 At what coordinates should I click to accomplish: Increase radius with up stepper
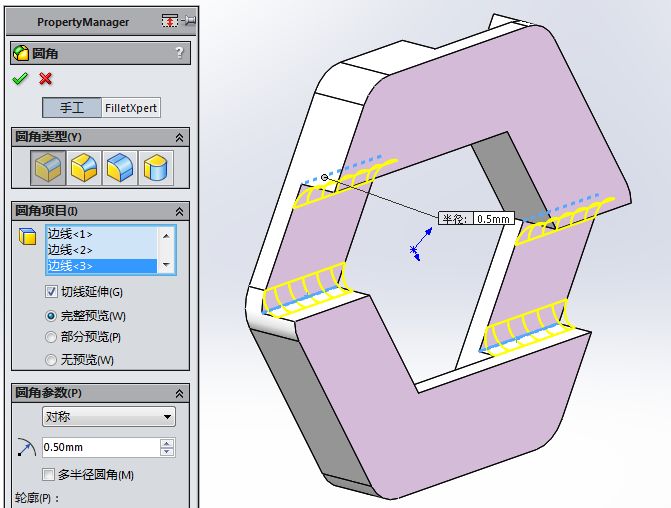pos(167,443)
